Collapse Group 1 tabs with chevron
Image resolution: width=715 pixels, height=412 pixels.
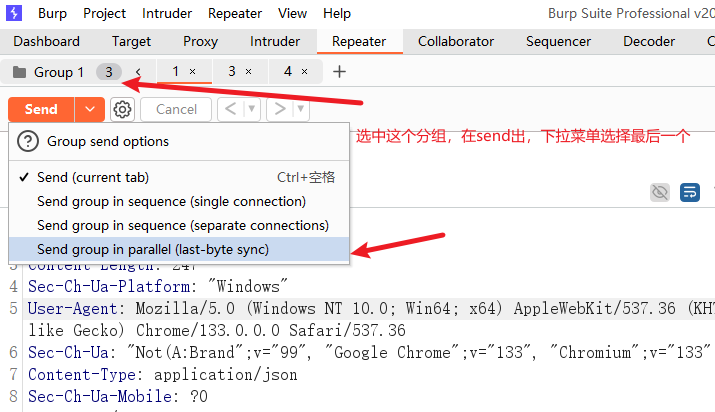coord(138,72)
